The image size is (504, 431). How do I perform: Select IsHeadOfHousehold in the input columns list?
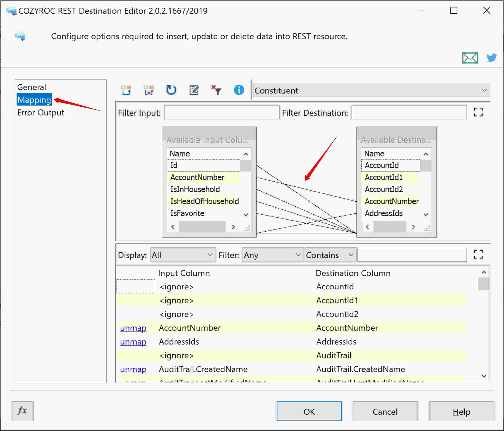203,201
